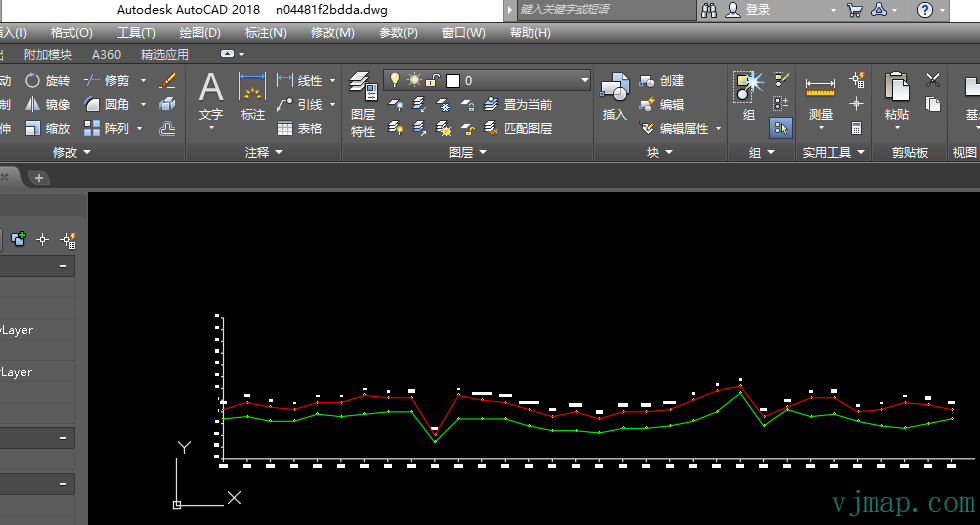The image size is (980, 525).
Task: Click the Copy clip icon in clipboard panel
Action: pyautogui.click(x=932, y=104)
